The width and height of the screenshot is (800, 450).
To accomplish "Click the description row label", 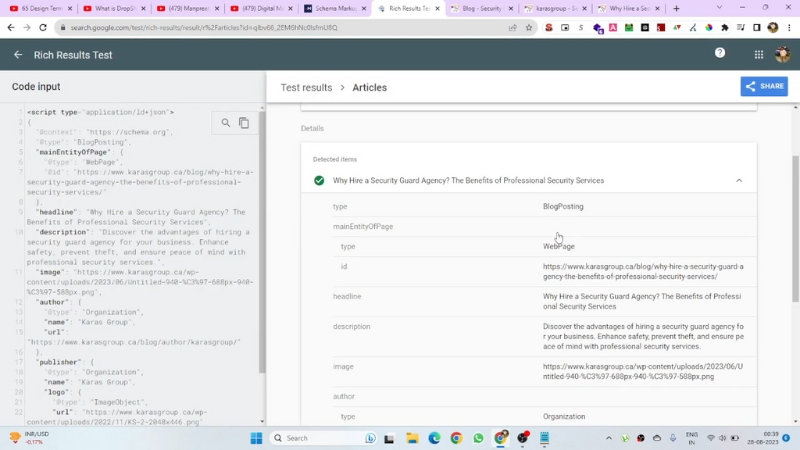I will [x=352, y=327].
